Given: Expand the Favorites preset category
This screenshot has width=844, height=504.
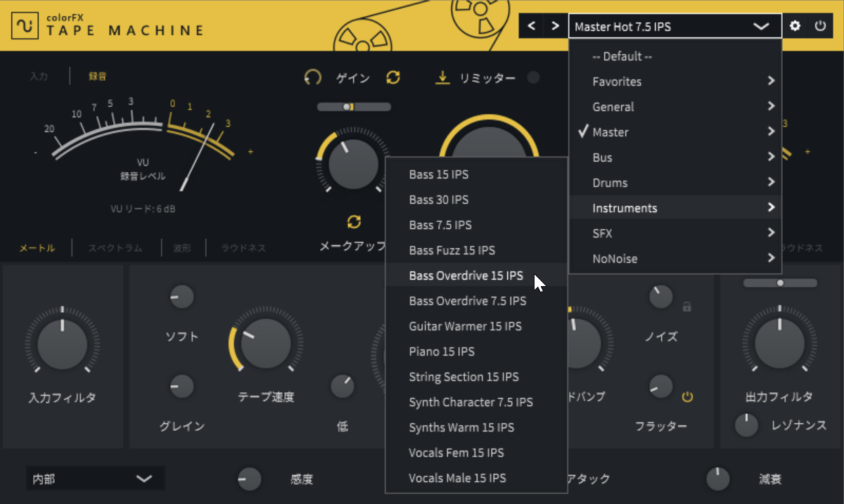Looking at the screenshot, I should point(675,82).
